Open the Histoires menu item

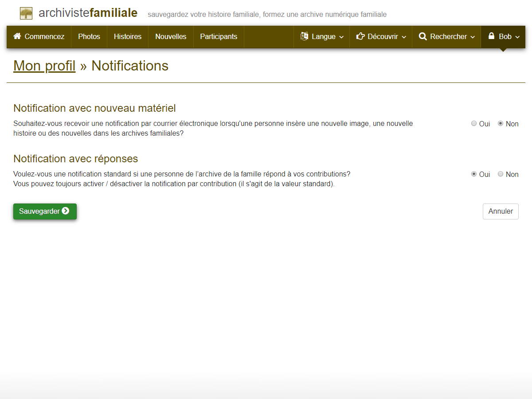128,37
